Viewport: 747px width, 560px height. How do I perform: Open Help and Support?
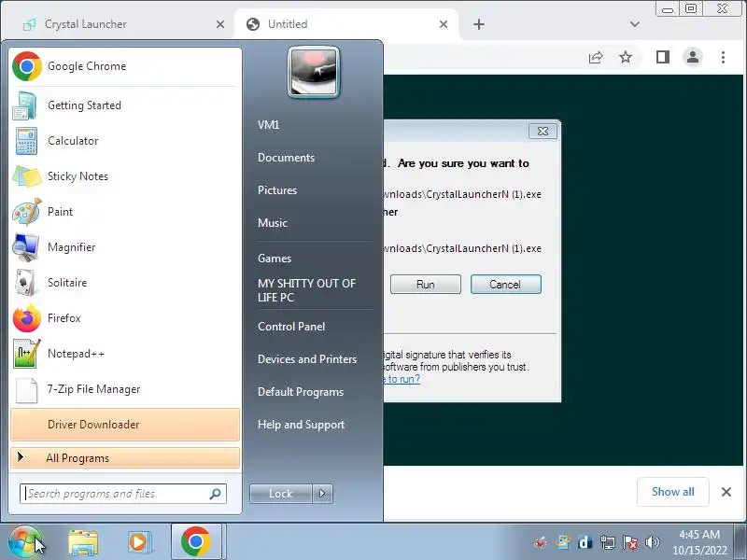coord(301,425)
